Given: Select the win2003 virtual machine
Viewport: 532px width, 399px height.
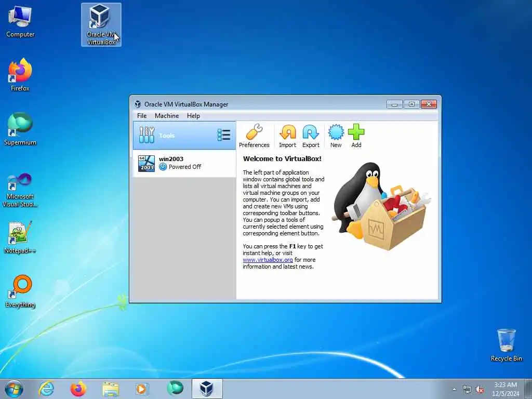Looking at the screenshot, I should click(184, 163).
